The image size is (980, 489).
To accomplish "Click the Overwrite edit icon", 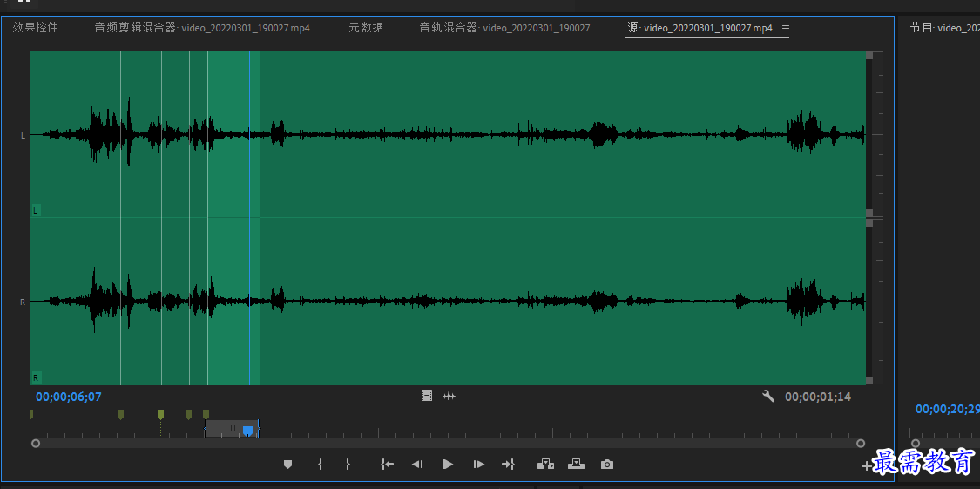I will (576, 464).
